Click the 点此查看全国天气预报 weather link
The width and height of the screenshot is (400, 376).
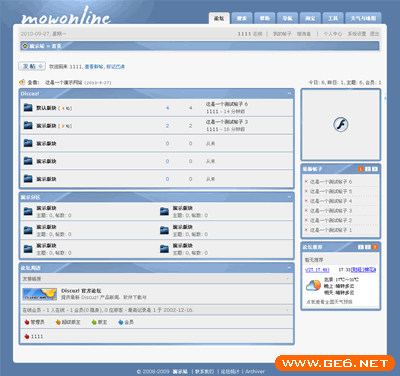tap(329, 302)
